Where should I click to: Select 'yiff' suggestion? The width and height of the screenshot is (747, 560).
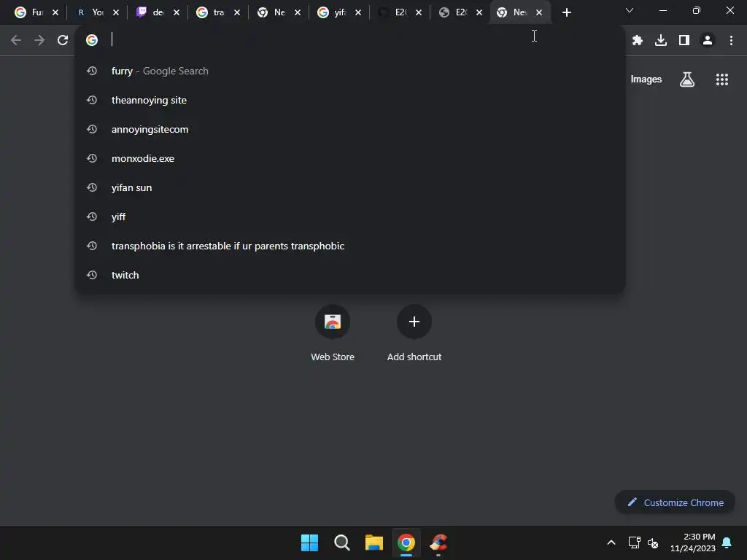(x=350, y=217)
